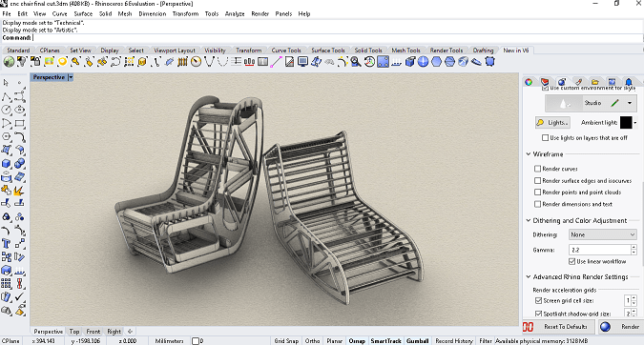Screen dimensions: 644x345
Task: Uncheck Screen grid cell size checkbox
Action: coord(538,301)
